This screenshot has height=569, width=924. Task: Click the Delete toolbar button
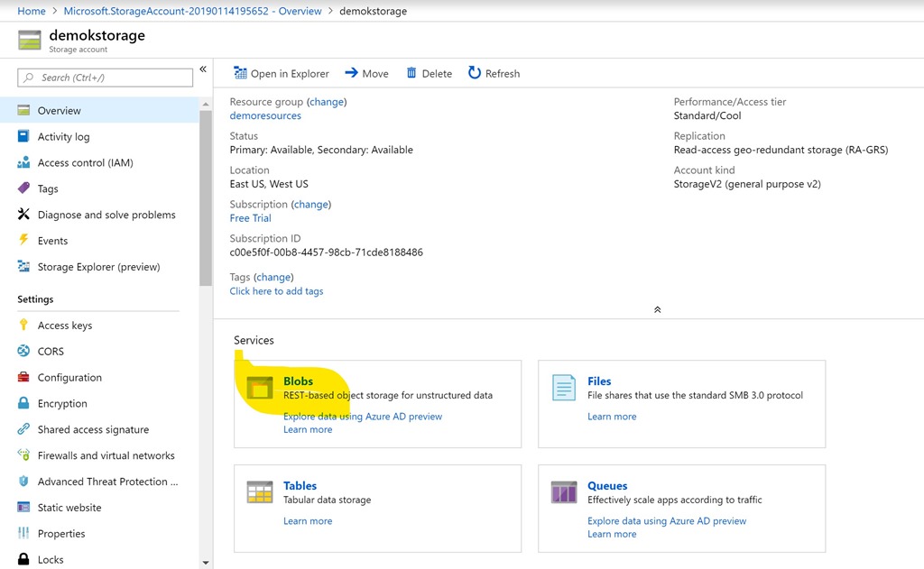pyautogui.click(x=429, y=73)
